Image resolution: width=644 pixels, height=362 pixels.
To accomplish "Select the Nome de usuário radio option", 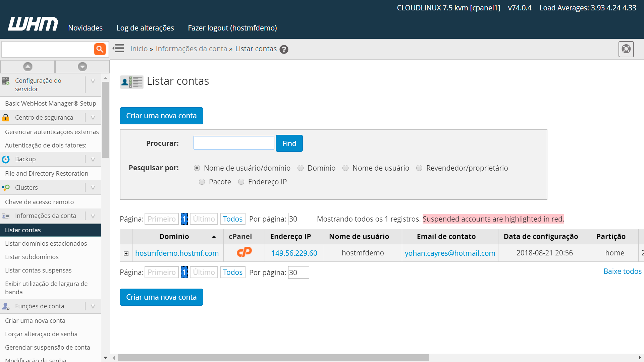I will pos(345,168).
